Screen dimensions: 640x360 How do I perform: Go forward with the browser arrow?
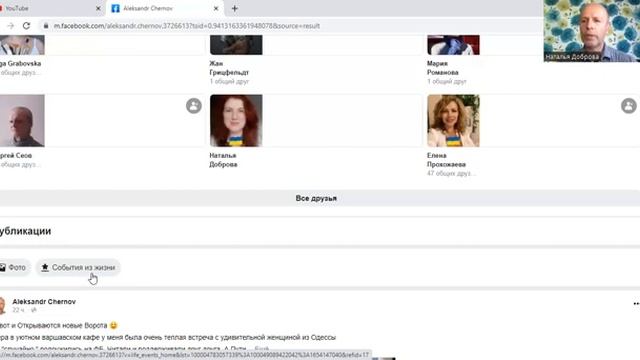[x=11, y=26]
